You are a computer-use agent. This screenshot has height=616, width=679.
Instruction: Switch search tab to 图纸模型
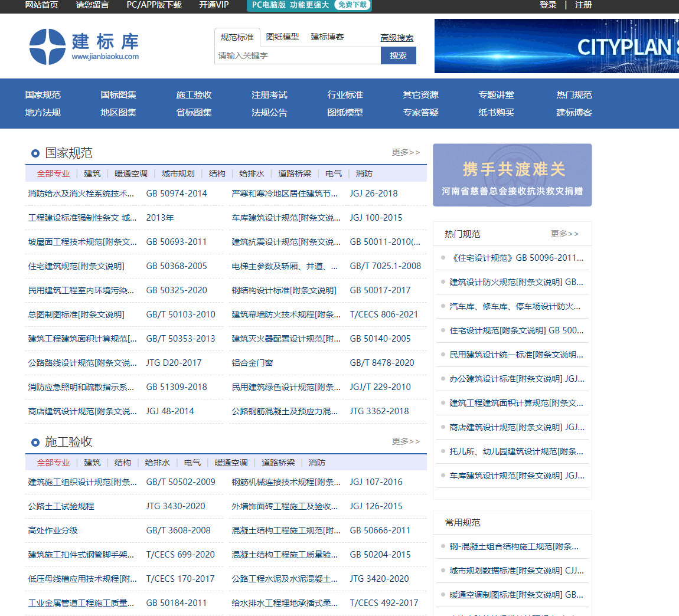point(282,37)
